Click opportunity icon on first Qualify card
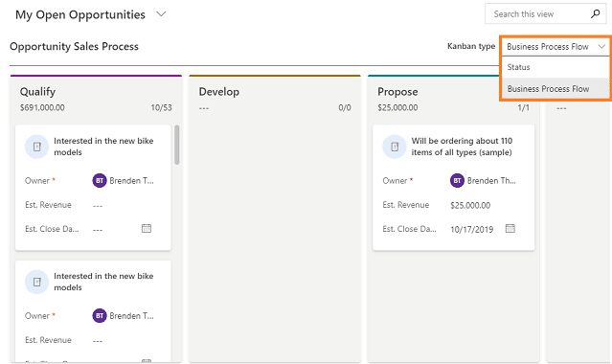This screenshot has height=364, width=612. 37,147
